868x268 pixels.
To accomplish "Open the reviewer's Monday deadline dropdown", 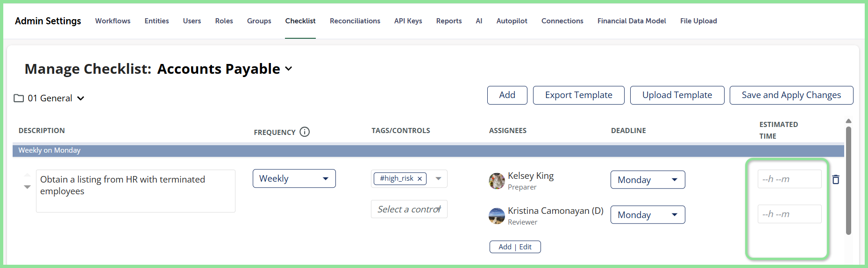I will click(647, 215).
